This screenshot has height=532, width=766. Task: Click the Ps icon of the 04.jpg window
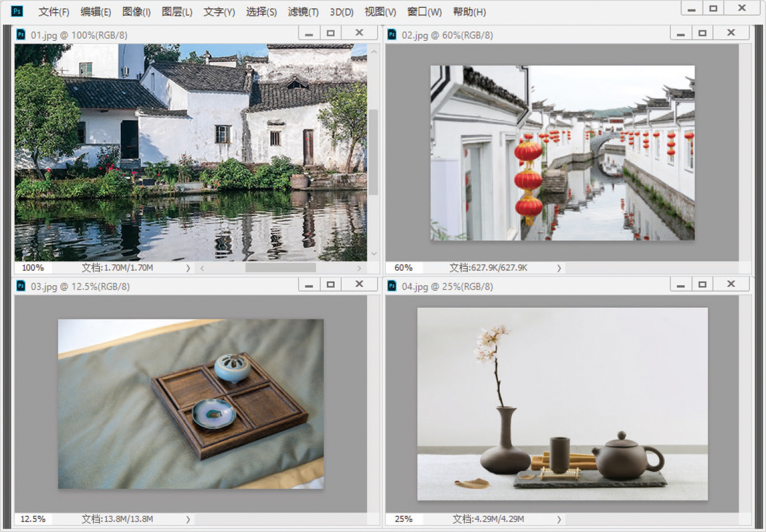392,286
